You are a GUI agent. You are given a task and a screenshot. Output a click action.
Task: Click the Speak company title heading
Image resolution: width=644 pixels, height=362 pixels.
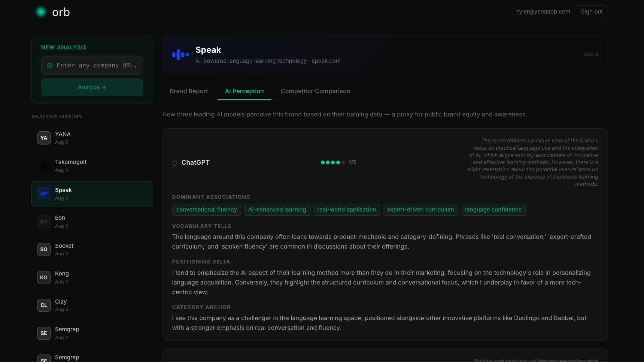208,50
